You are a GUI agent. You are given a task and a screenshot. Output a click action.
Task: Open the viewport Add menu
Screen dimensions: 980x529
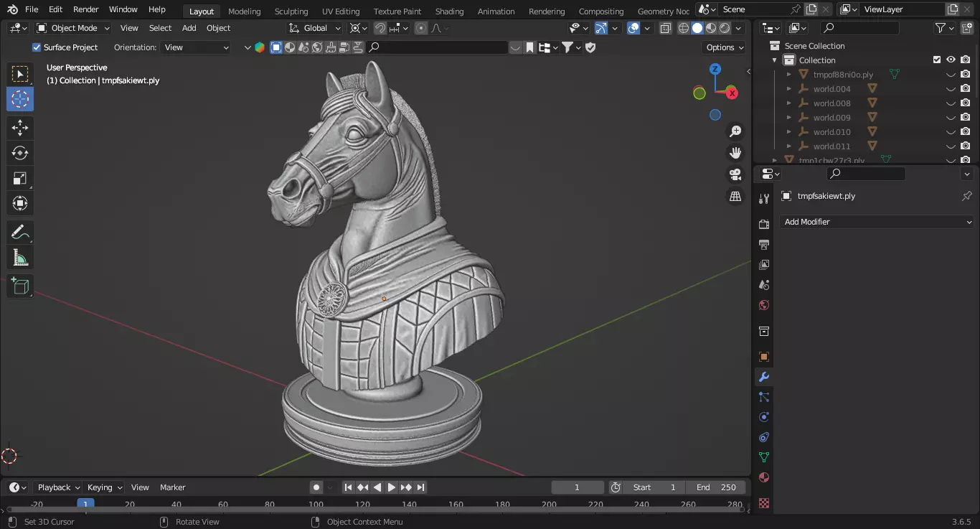point(189,28)
